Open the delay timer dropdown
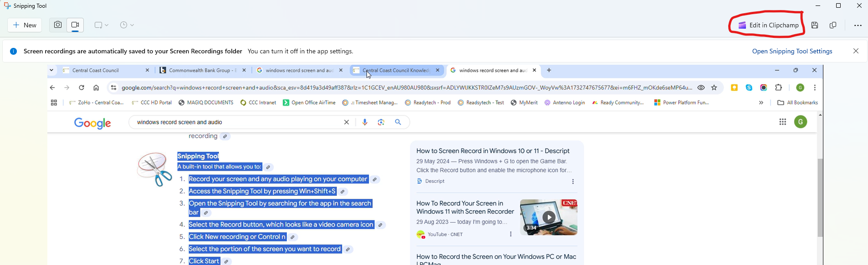 coord(127,25)
